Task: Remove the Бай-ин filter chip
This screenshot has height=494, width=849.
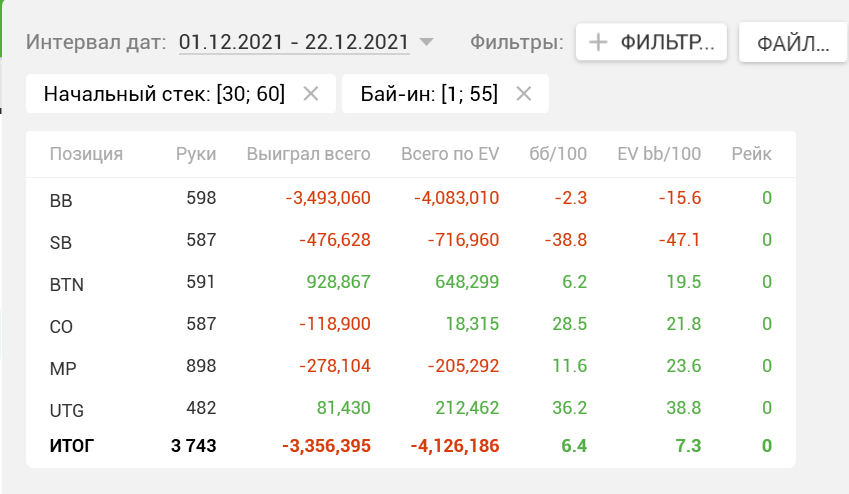Action: point(523,94)
